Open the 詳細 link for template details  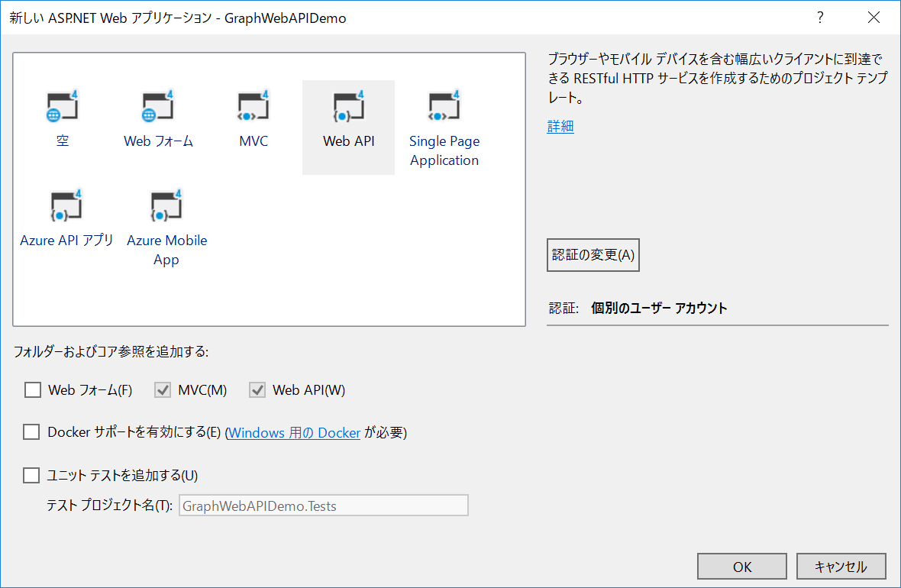pyautogui.click(x=560, y=126)
